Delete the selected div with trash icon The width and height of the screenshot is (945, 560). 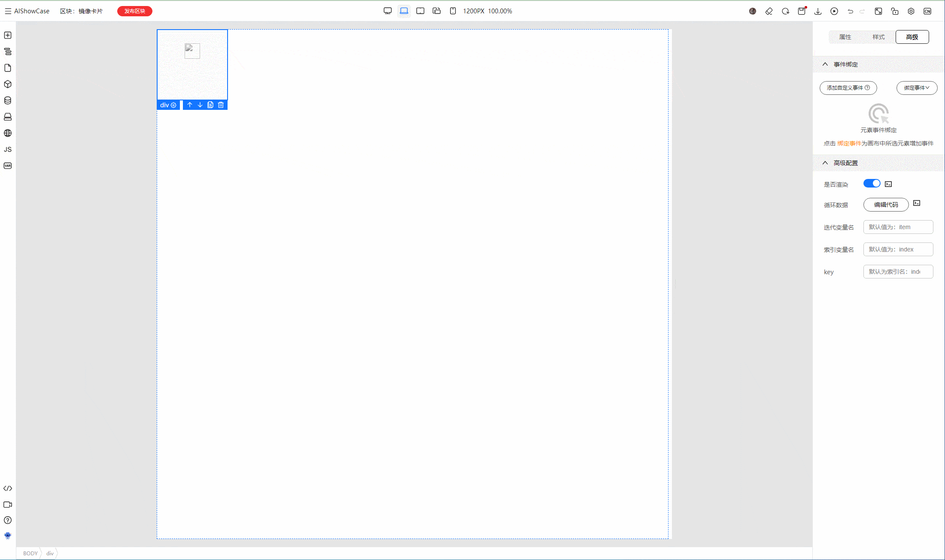click(221, 105)
